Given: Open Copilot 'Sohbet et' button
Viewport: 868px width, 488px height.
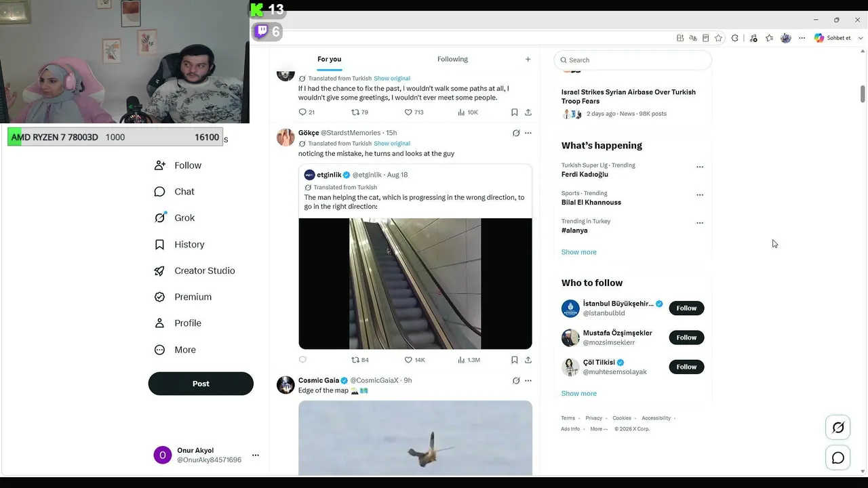Looking at the screenshot, I should click(x=833, y=38).
